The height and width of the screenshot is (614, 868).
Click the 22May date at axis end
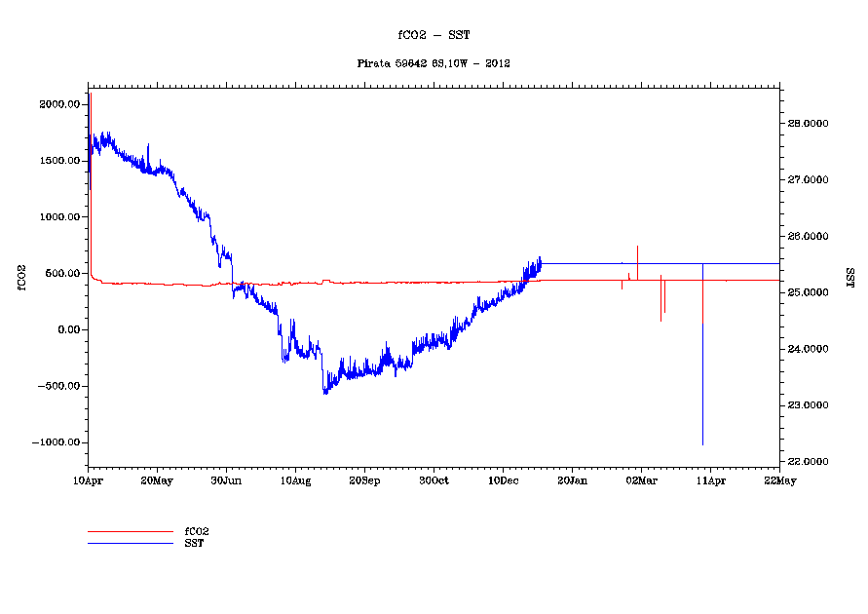778,480
